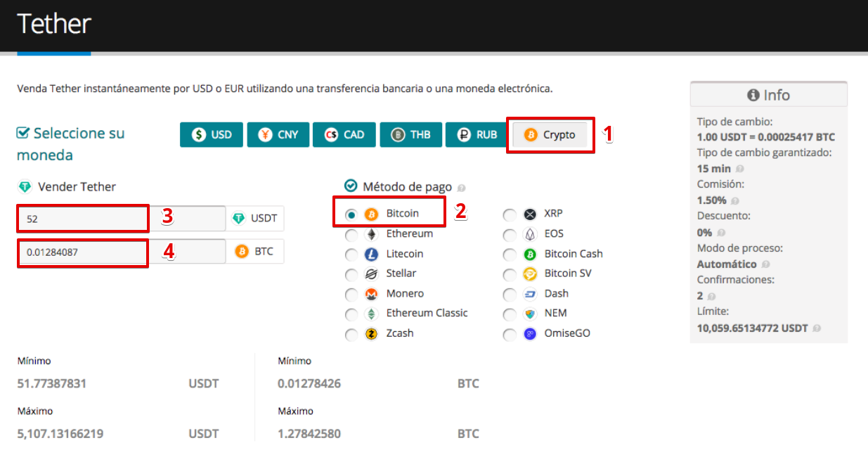This screenshot has width=868, height=457.
Task: Click the Tether page heading
Action: [54, 24]
